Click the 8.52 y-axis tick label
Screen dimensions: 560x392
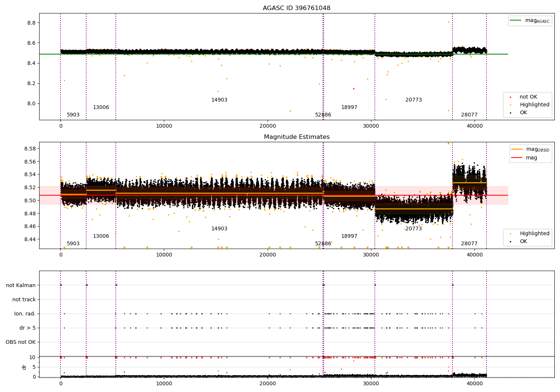(x=30, y=187)
